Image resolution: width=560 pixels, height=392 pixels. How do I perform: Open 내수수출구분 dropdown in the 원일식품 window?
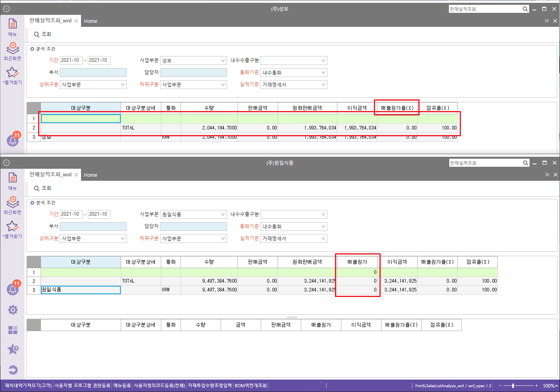(294, 214)
